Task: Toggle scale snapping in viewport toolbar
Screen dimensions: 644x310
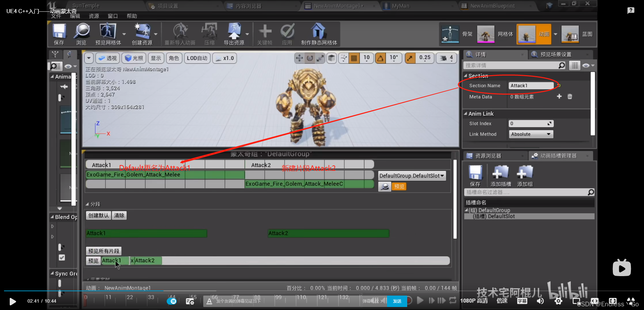Action: pyautogui.click(x=410, y=58)
